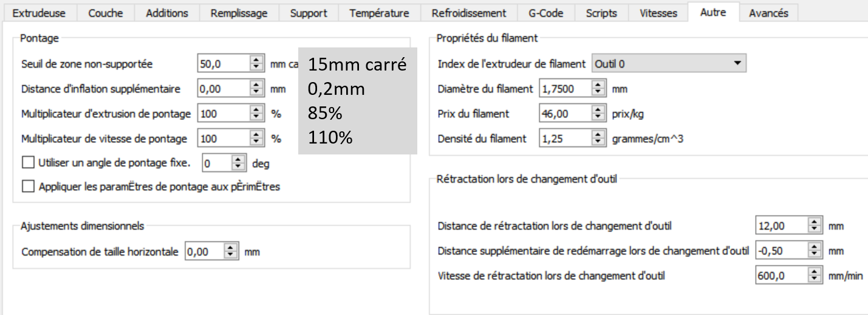868x315 pixels.
Task: Enable Utiliser un angle de pontage fixe
Action: click(x=27, y=163)
